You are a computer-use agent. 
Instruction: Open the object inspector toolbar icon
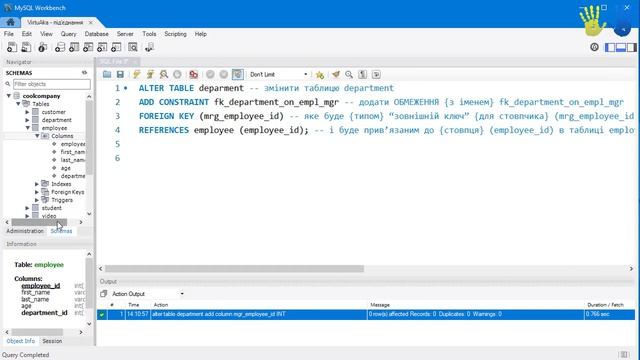pyautogui.click(x=42, y=47)
